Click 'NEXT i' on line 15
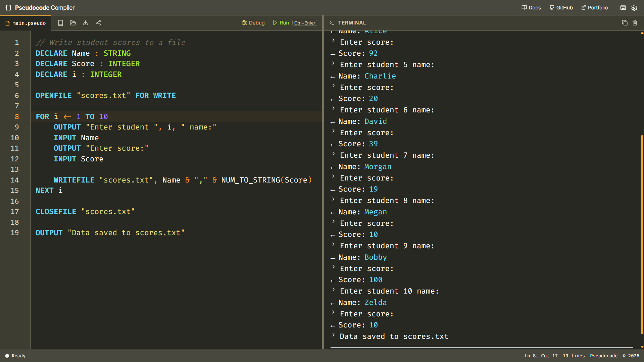 (x=49, y=191)
